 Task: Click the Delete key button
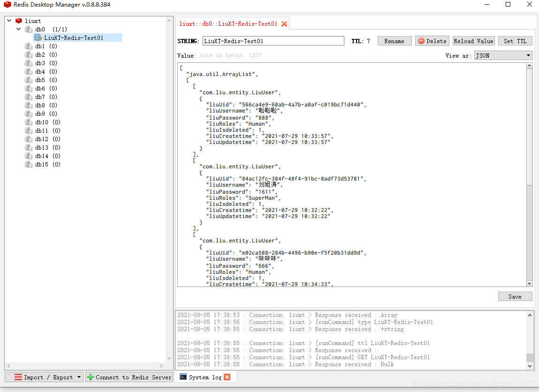[432, 41]
